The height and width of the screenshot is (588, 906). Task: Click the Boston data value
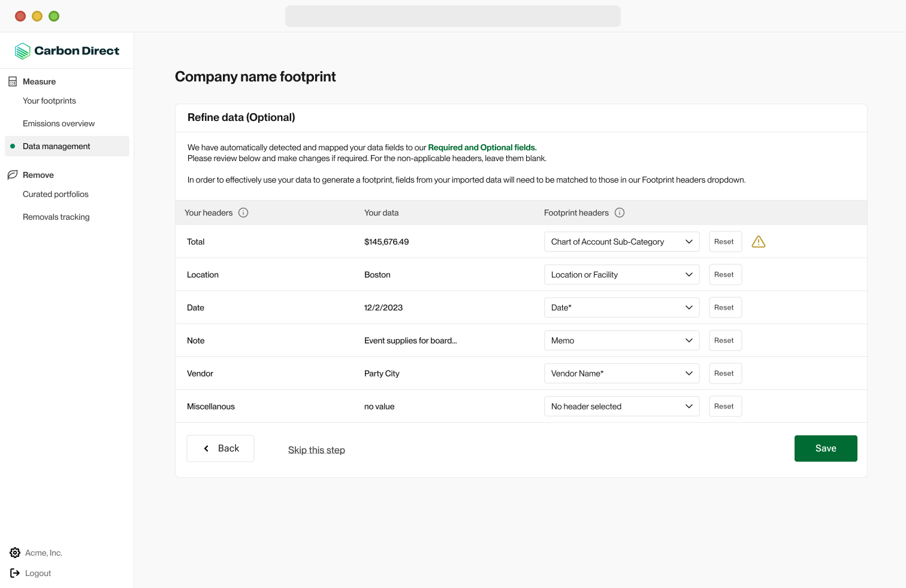point(377,275)
